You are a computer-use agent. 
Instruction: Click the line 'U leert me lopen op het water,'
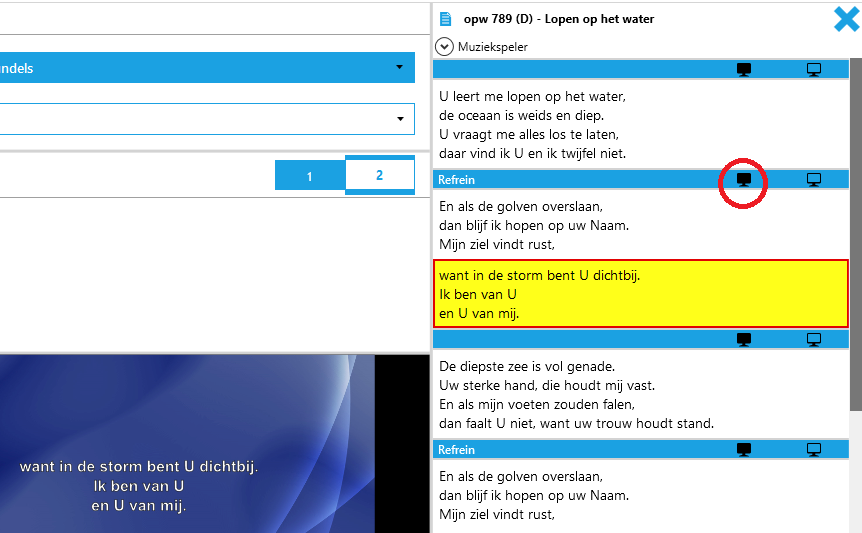click(x=532, y=97)
